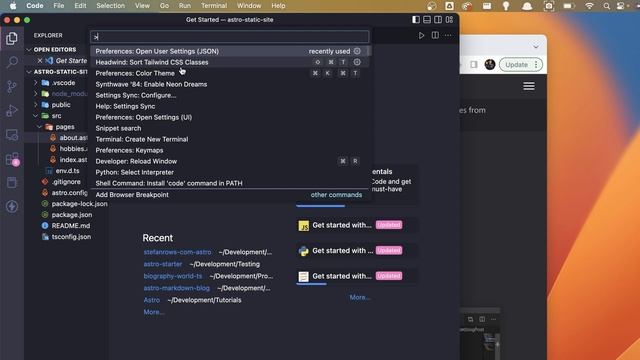
Task: Open the Explorer view in activity bar
Action: (x=12, y=38)
